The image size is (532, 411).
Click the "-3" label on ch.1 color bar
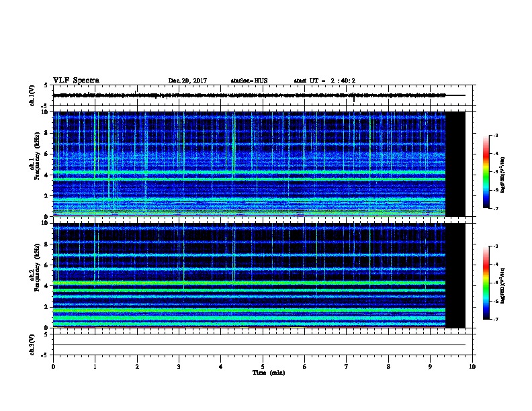click(495, 136)
